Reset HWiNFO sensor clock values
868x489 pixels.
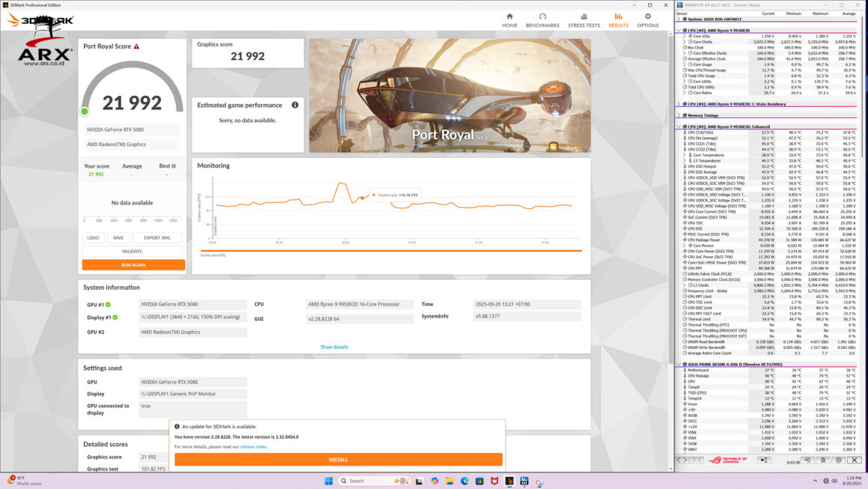pos(807,461)
